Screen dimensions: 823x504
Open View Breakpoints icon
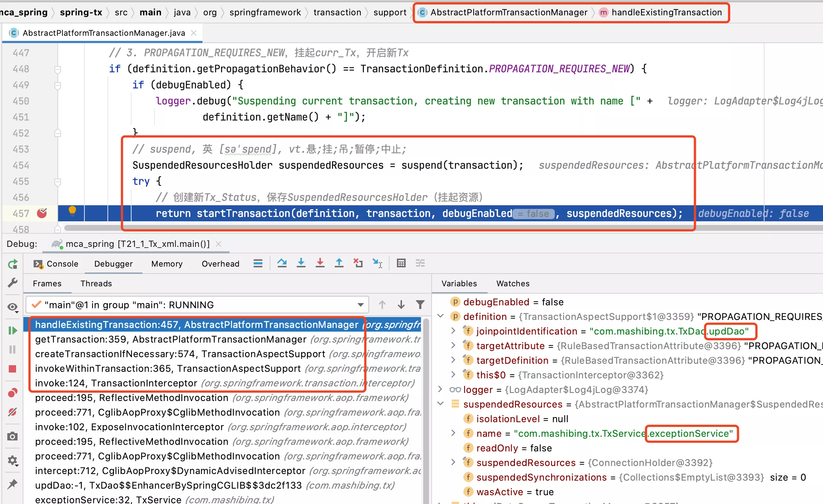[13, 393]
